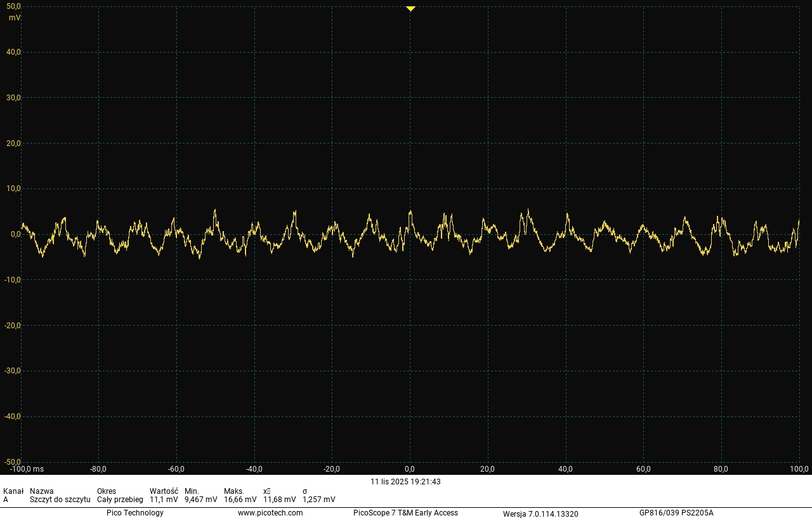Click the GP816/039 PS2205A device label
This screenshot has width=812, height=518.
click(677, 513)
